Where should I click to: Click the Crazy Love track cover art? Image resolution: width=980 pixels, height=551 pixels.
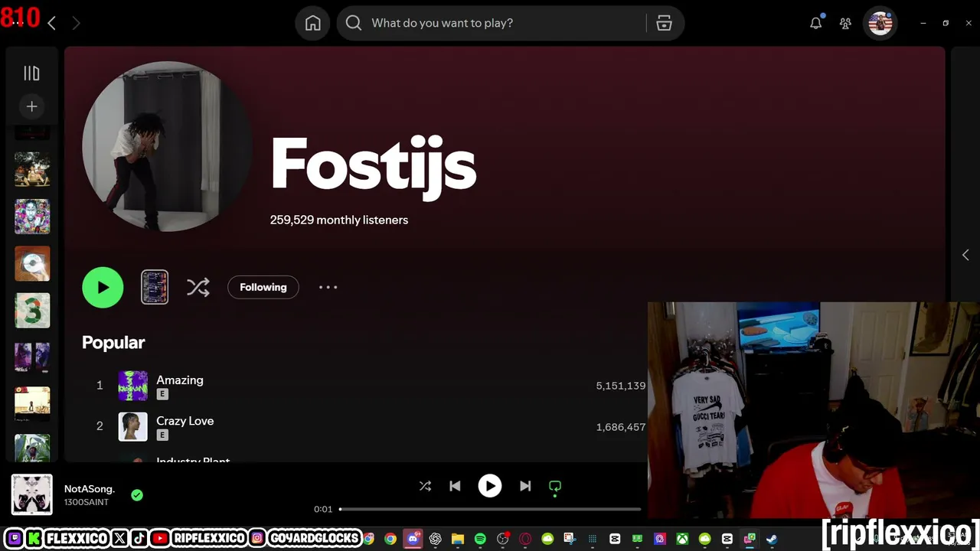[132, 426]
